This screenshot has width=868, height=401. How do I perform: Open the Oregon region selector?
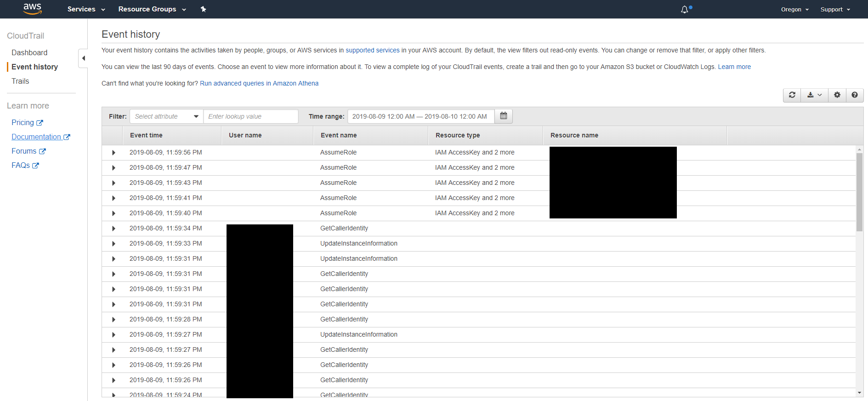tap(795, 9)
